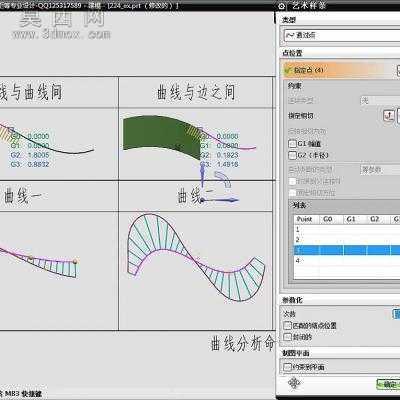The width and height of the screenshot is (400, 400).
Task: Toggle the 匹配的结点位置 checkbox
Action: click(x=287, y=325)
